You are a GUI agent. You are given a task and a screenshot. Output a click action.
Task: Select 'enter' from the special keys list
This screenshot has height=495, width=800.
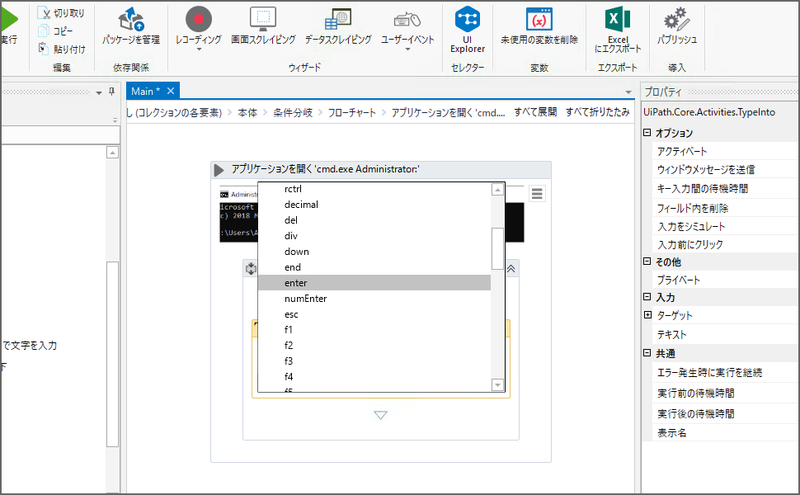click(374, 283)
